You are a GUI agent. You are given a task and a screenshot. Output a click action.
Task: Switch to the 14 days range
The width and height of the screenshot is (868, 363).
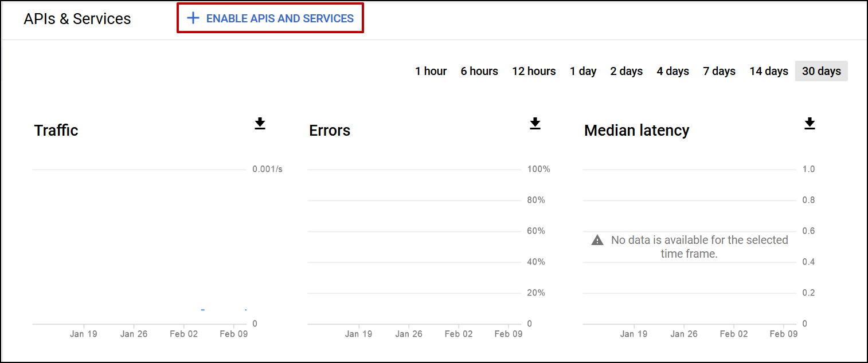(x=768, y=71)
